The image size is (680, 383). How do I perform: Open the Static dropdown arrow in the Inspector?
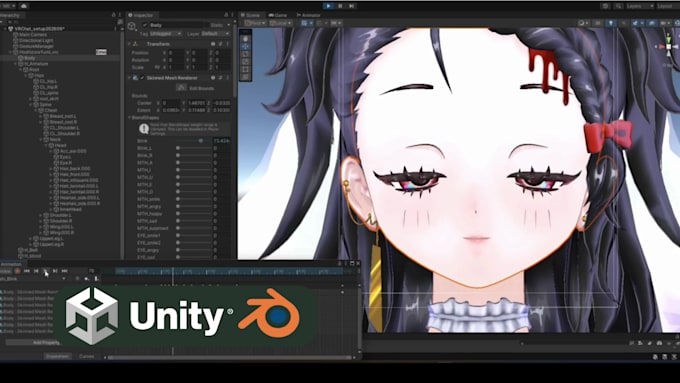tap(228, 25)
